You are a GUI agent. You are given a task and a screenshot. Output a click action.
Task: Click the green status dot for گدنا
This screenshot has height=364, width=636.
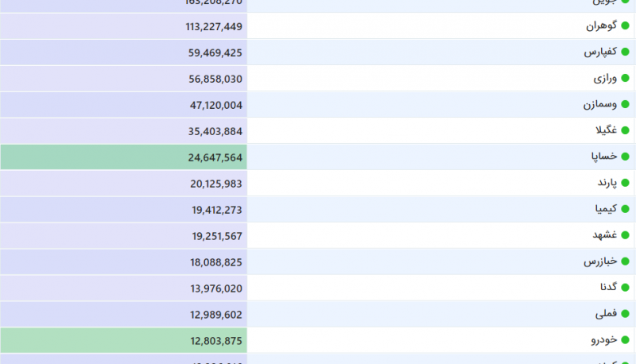(x=625, y=288)
